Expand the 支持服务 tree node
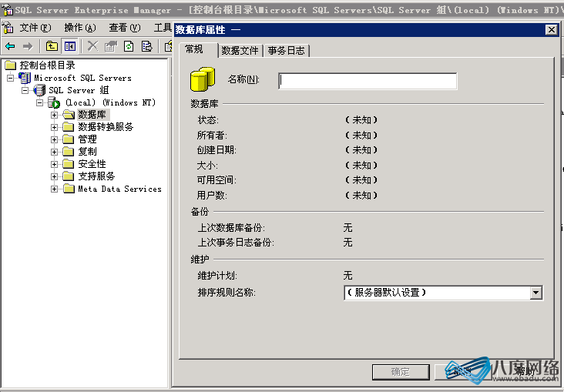This screenshot has width=564, height=392. point(54,176)
